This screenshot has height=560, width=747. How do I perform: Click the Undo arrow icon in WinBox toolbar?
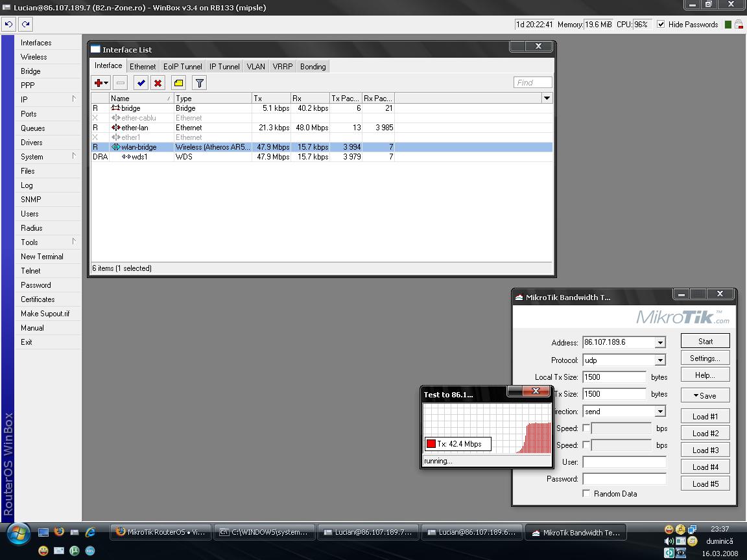pyautogui.click(x=8, y=24)
